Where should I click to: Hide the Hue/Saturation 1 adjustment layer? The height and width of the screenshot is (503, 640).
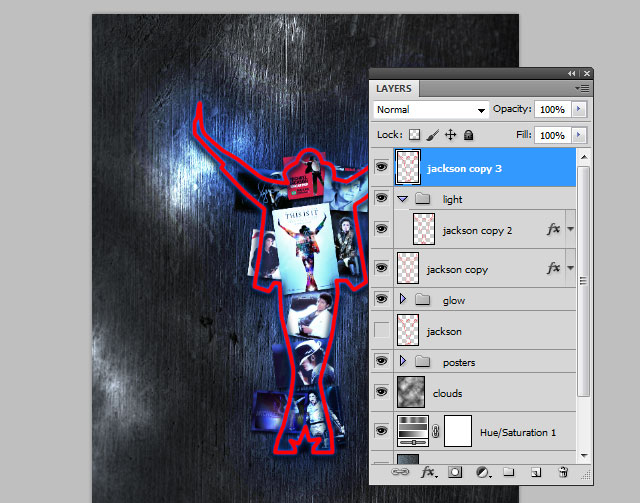coord(381,431)
